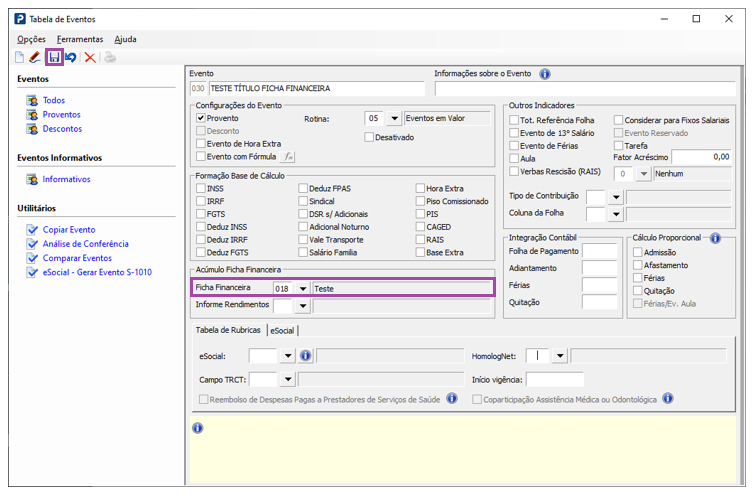Image resolution: width=753 pixels, height=495 pixels.
Task: Uncheck the Provento checkbox
Action: pyautogui.click(x=201, y=118)
